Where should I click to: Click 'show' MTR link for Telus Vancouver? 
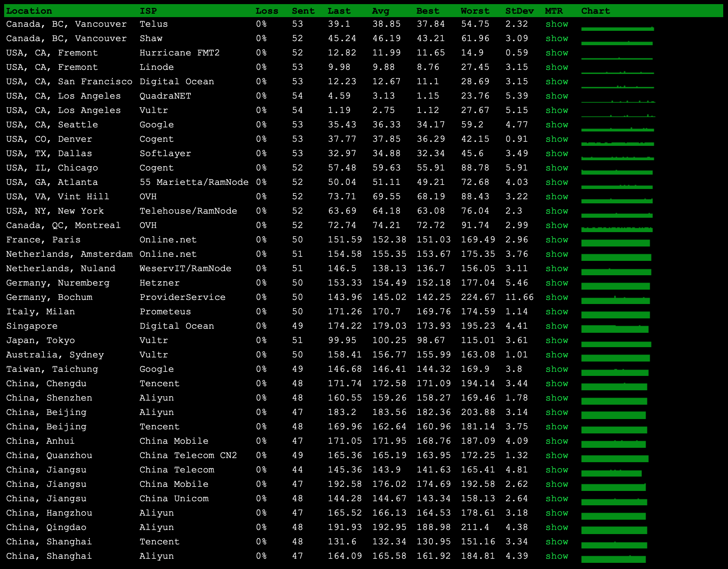(x=556, y=24)
